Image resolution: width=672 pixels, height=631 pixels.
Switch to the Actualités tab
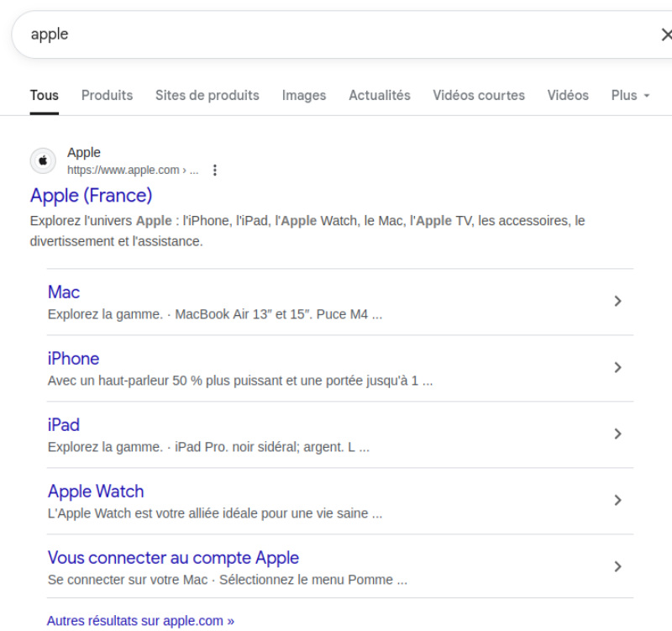tap(379, 95)
